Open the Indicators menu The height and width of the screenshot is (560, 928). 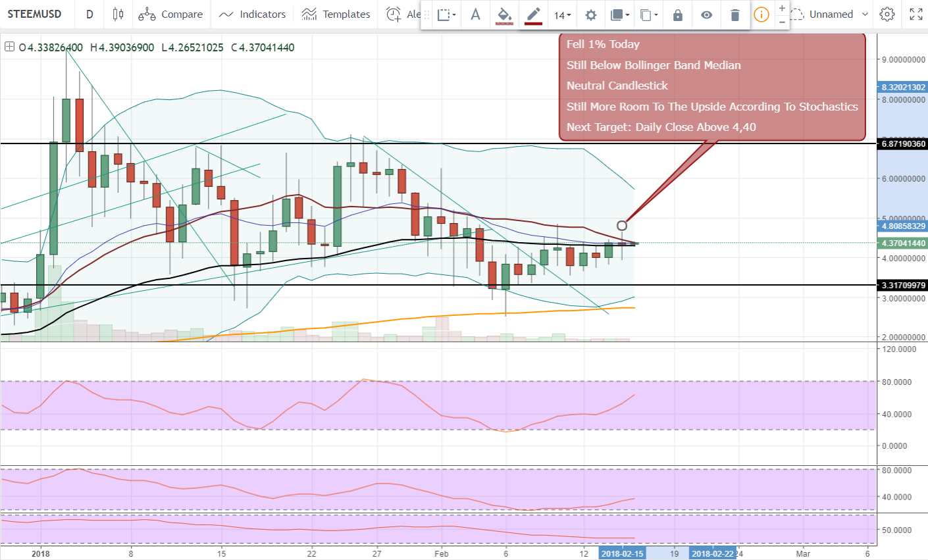[x=252, y=14]
